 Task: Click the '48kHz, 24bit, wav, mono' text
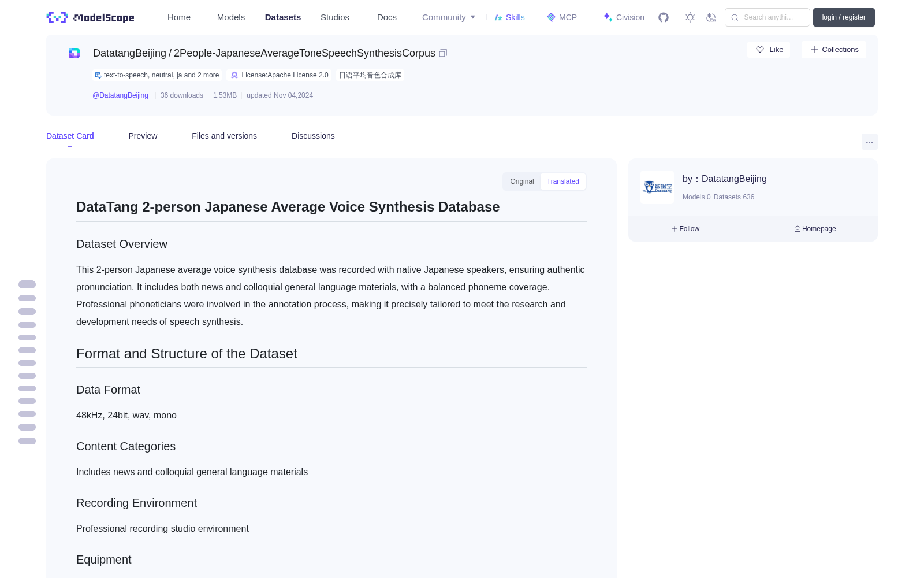tap(126, 415)
